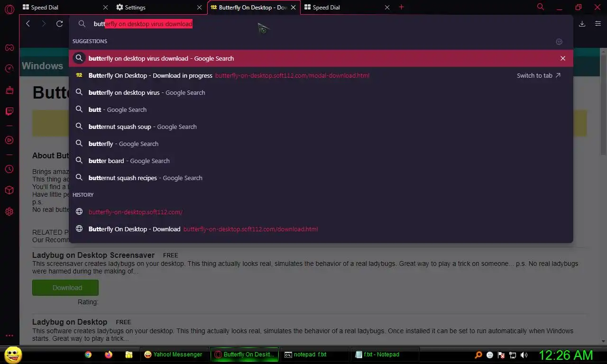Select the 'butter board' suggestion

[321, 161]
